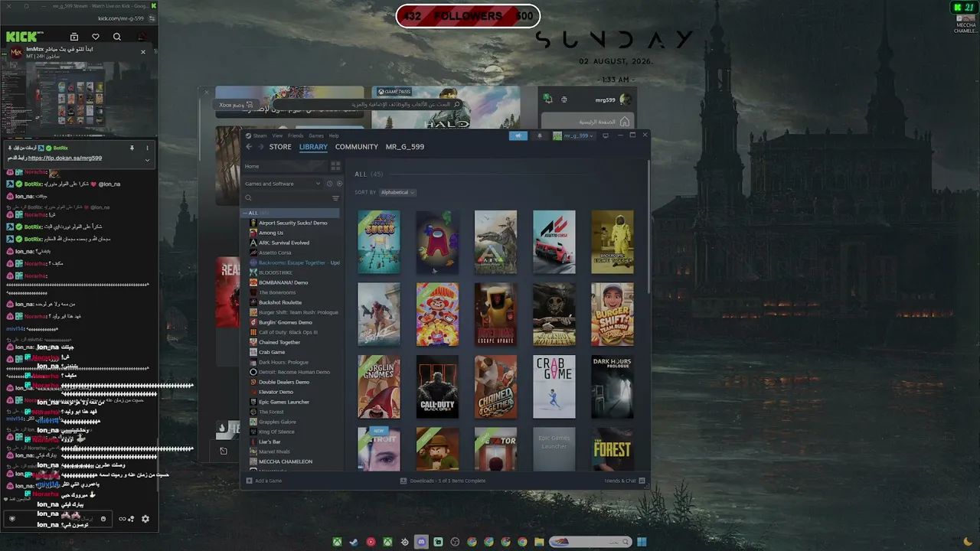Expand the pinned BotRix chat message
The height and width of the screenshot is (551, 980).
147,160
